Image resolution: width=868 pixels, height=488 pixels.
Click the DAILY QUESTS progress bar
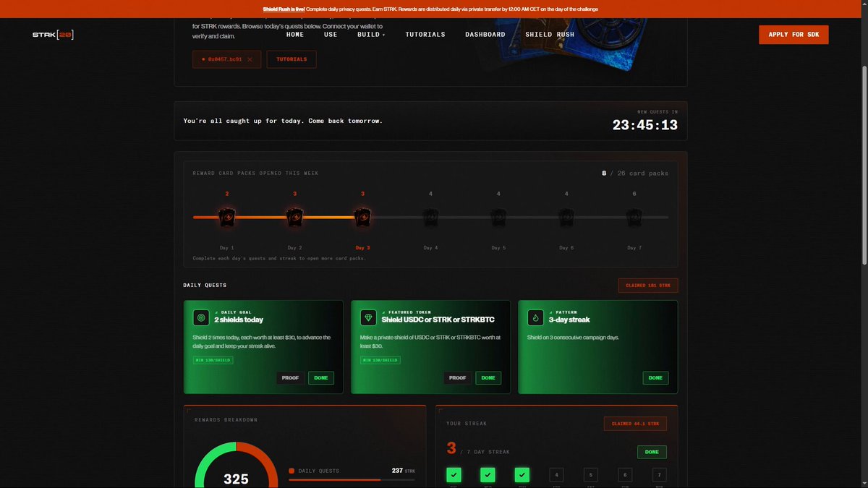click(352, 479)
